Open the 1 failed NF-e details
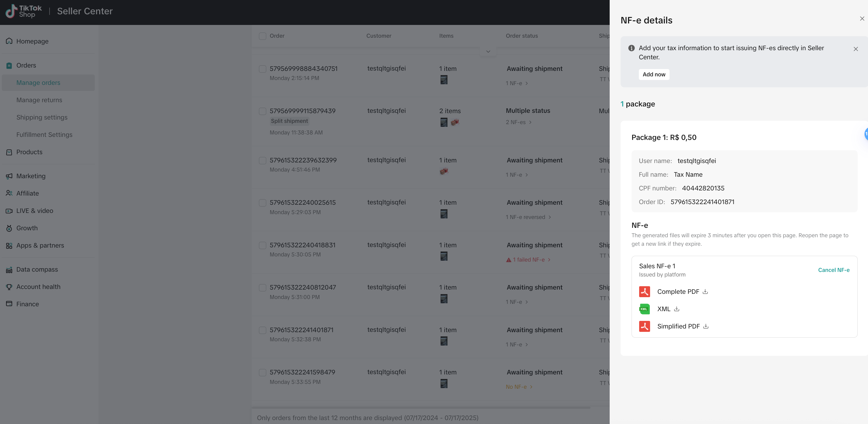Screen dimensions: 868x424 (x=528, y=260)
